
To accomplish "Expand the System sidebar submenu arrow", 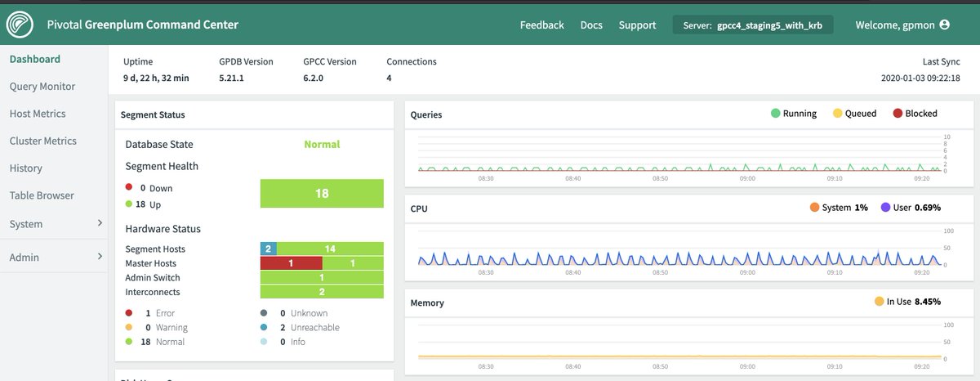I will [x=100, y=223].
